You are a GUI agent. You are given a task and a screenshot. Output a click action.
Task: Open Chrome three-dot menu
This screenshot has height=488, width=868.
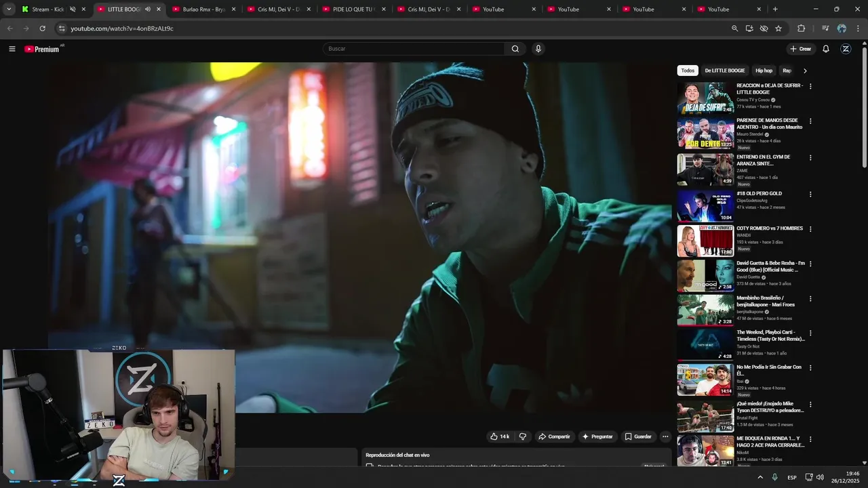858,28
